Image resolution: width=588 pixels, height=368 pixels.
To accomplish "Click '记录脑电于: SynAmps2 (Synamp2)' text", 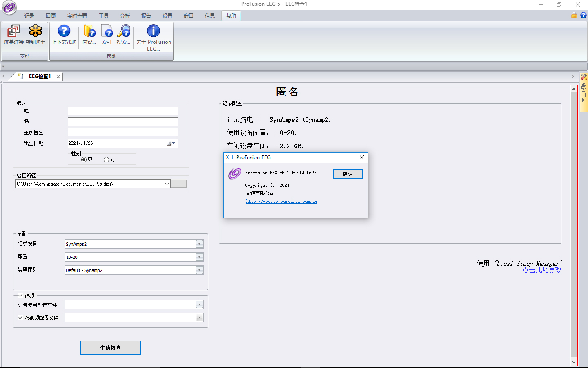I will [x=279, y=120].
